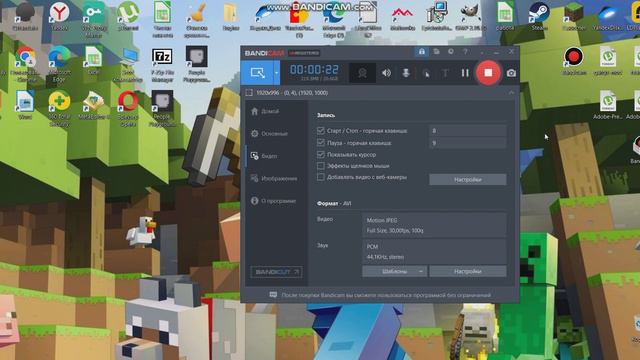This screenshot has width=640, height=360.
Task: Open Microsoft Edge desktop icon
Action: [60, 63]
